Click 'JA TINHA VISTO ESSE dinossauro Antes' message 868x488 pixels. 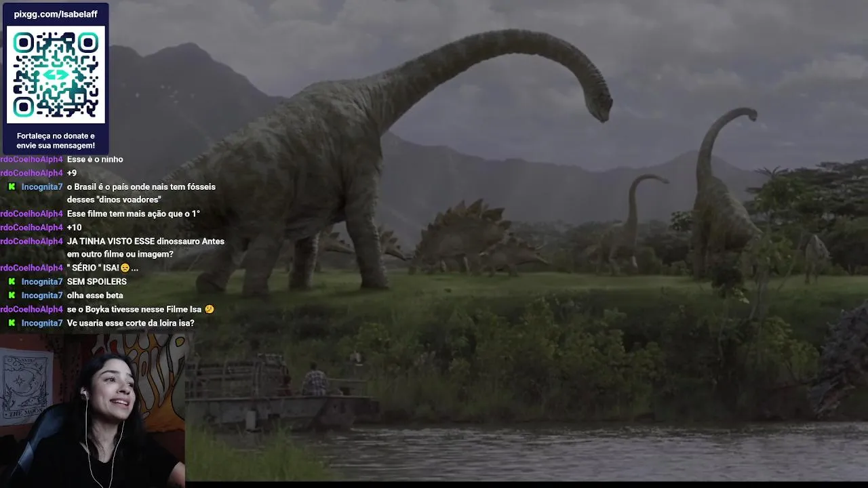pos(146,241)
